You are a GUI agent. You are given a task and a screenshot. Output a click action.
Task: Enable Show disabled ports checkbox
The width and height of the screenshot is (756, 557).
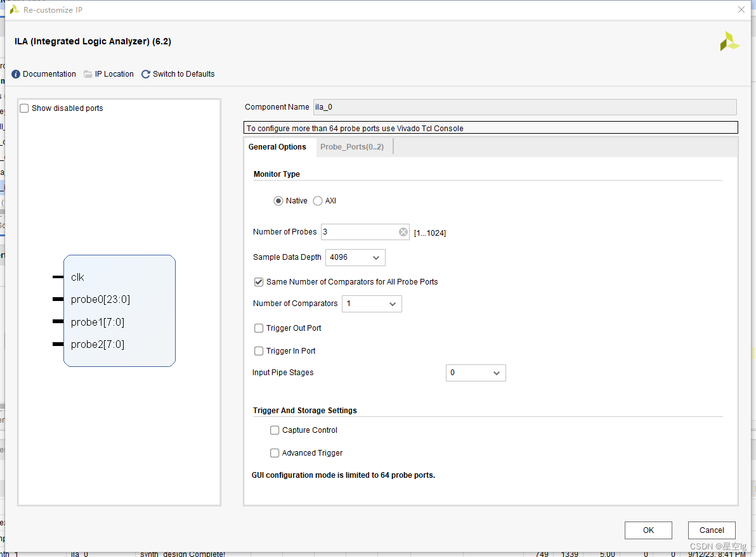click(24, 108)
